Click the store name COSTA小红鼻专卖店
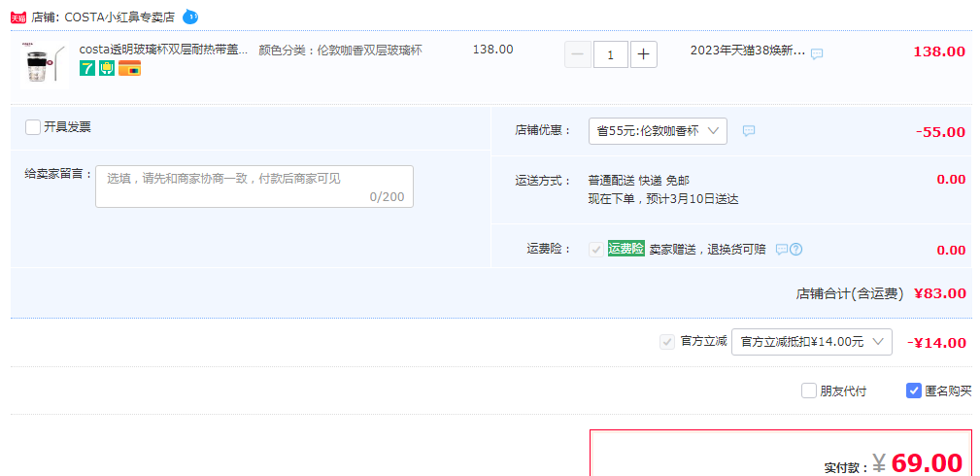This screenshot has width=980, height=476. click(x=120, y=17)
